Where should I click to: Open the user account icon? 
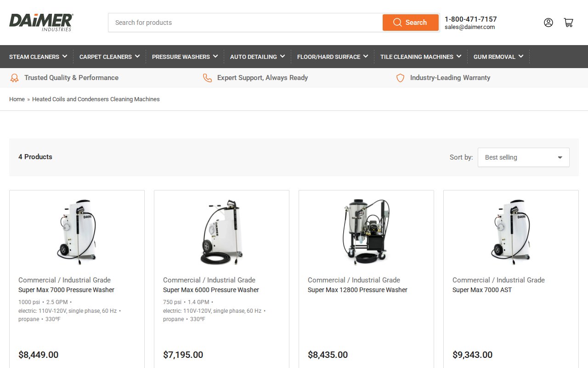(x=548, y=23)
